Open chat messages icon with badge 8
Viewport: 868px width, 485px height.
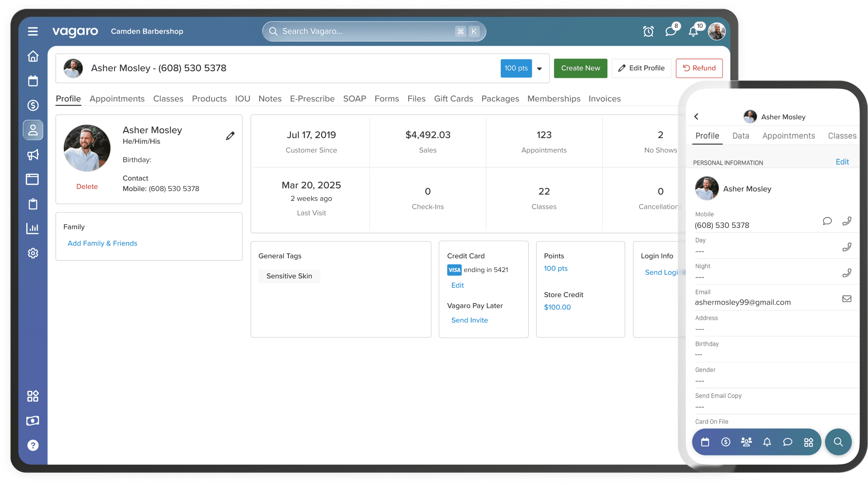click(x=671, y=32)
